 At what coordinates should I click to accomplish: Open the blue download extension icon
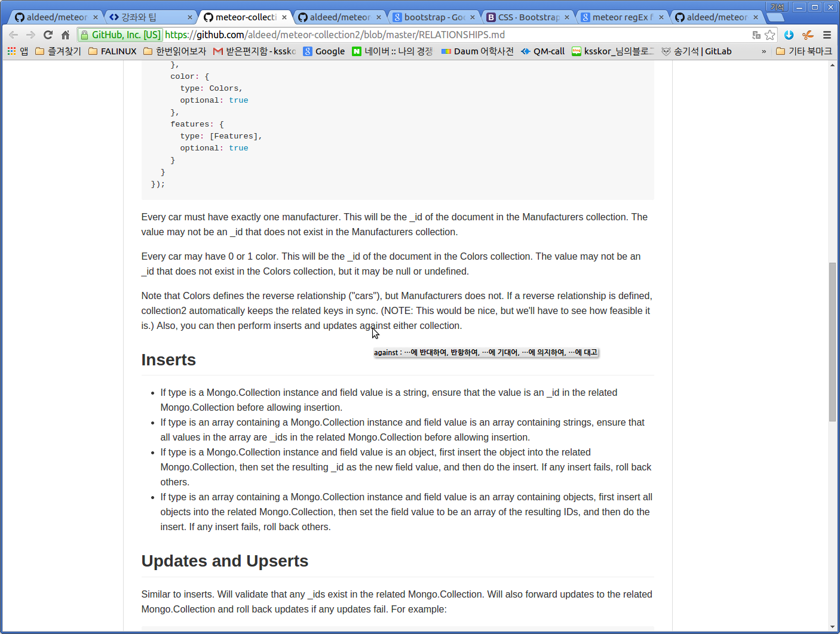789,35
